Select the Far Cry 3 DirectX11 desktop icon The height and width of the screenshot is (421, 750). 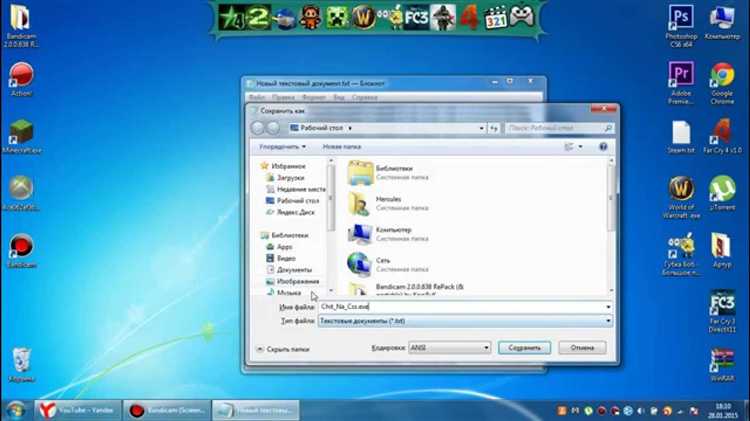[722, 311]
